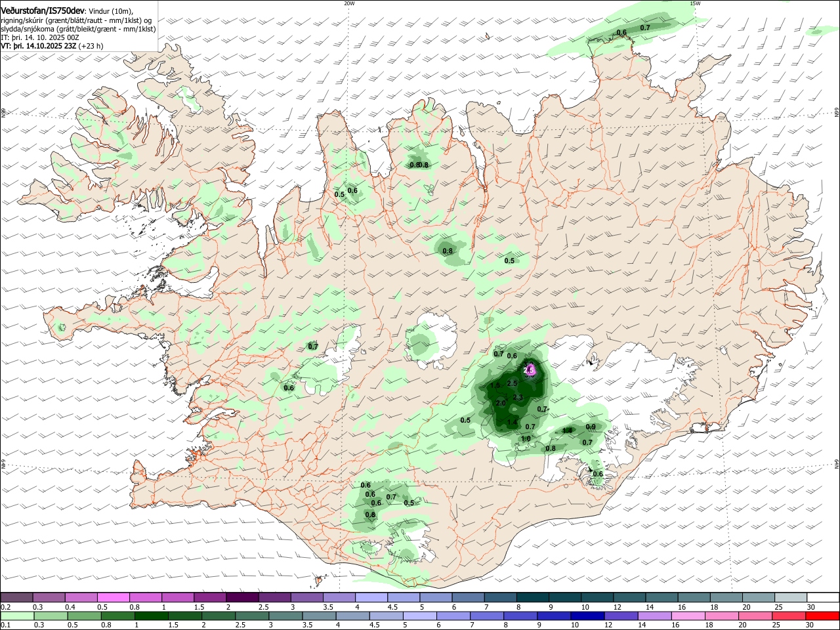This screenshot has width=840, height=630.
Task: Click the 0.4 label on snow legend
Action: [70, 608]
